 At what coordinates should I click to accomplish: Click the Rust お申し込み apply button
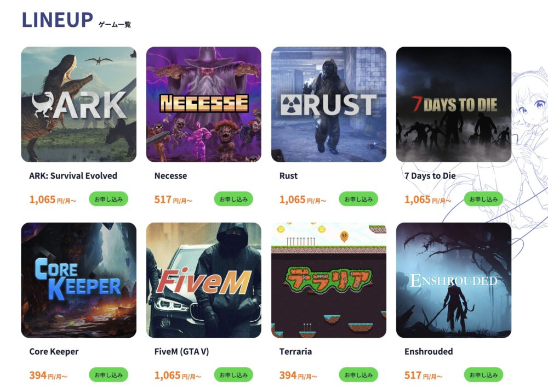pos(358,199)
